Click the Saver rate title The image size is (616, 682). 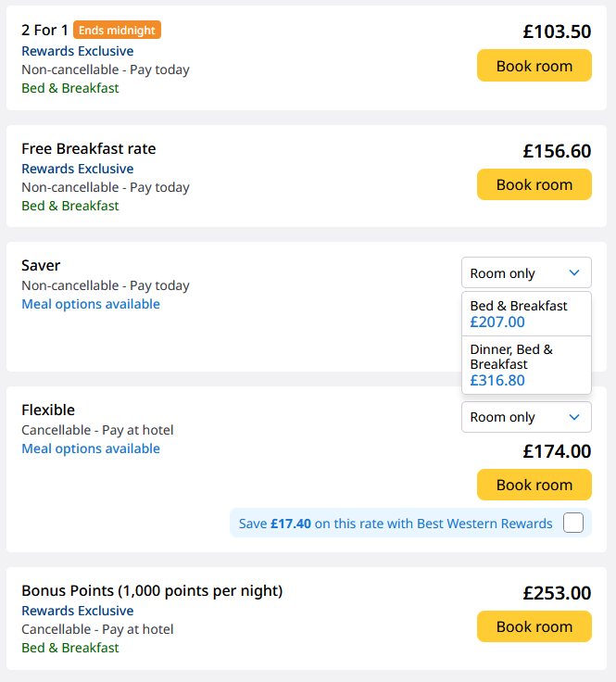[x=41, y=265]
